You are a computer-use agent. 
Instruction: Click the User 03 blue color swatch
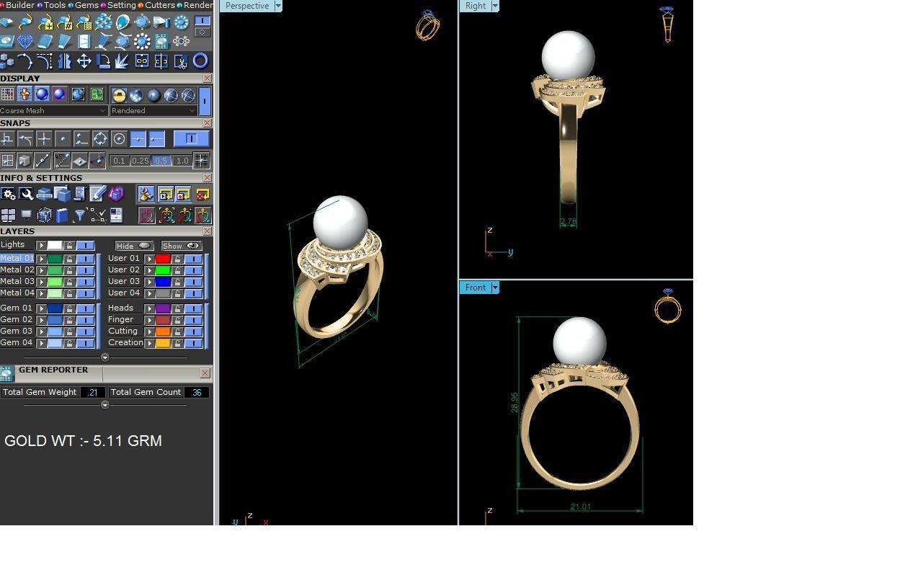[163, 281]
